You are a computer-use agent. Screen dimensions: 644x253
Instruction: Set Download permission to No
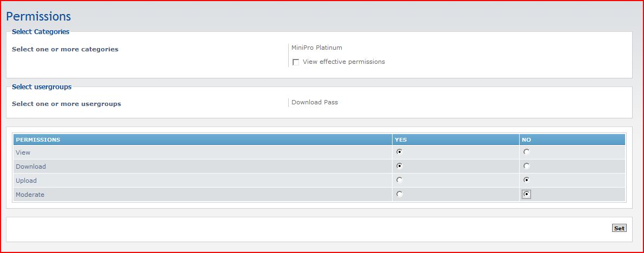(x=526, y=166)
